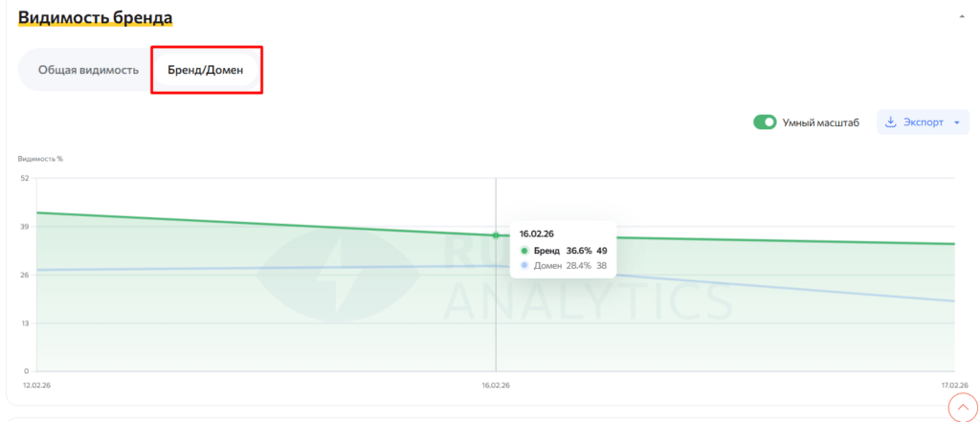This screenshot has height=422, width=980.
Task: Click the 12.02.26 date on x-axis
Action: [x=36, y=386]
